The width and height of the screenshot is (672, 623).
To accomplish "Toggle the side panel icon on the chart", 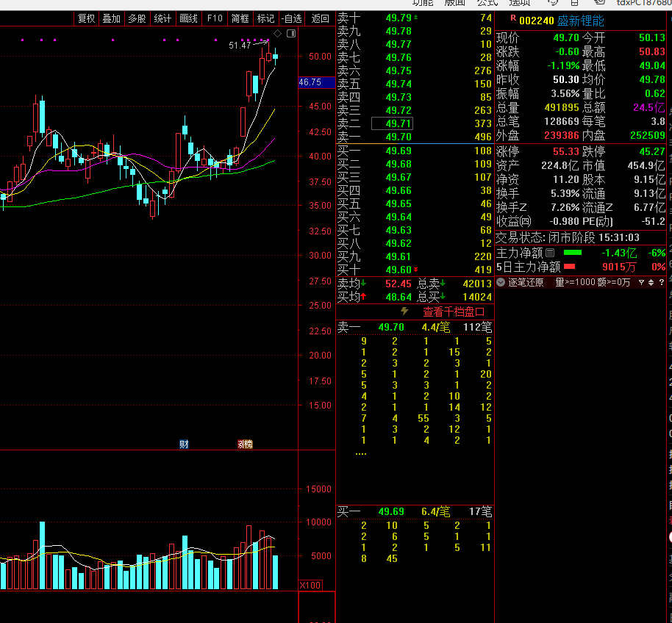I will click(291, 33).
